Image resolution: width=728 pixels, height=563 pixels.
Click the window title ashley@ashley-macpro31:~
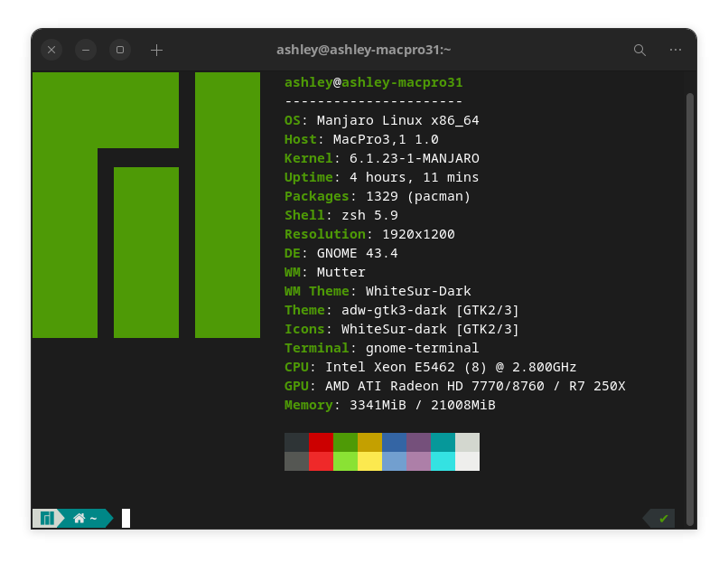pyautogui.click(x=363, y=50)
